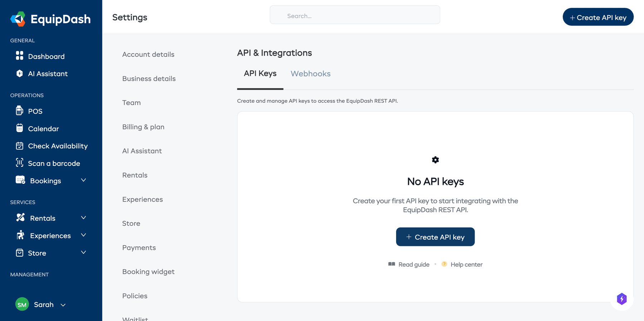Click the EquipDash brand name
The width and height of the screenshot is (644, 321).
tap(61, 19)
